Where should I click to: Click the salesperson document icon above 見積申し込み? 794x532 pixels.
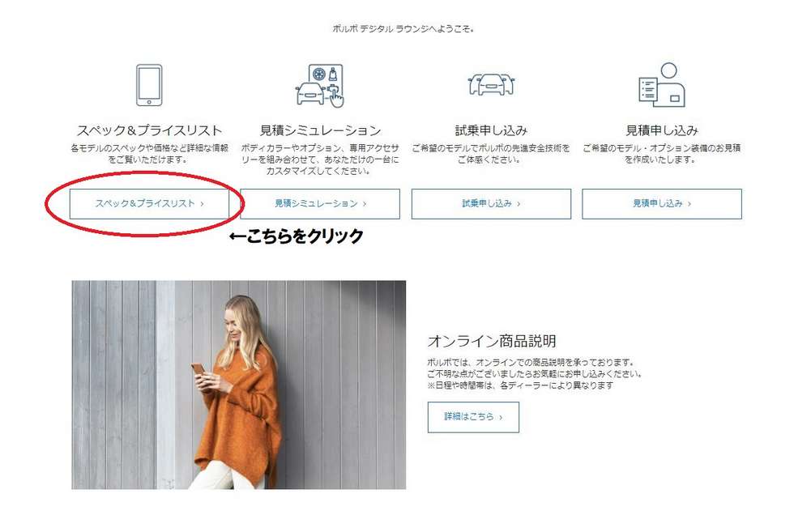tap(662, 84)
